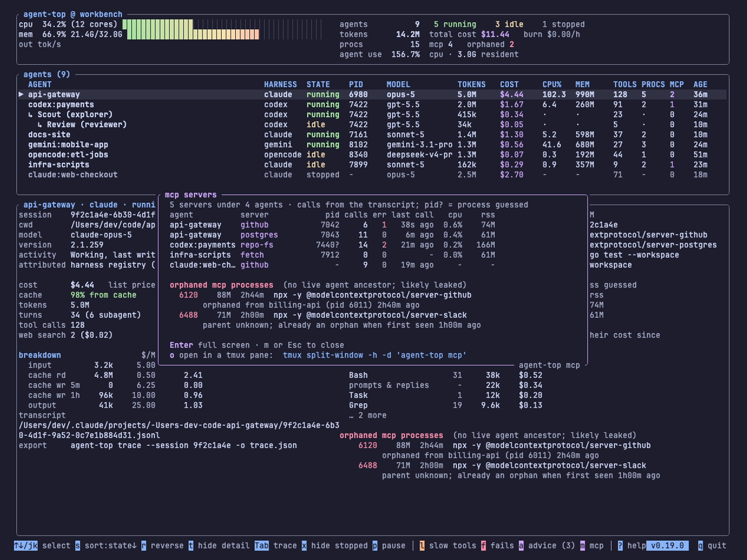Image resolution: width=747 pixels, height=560 pixels.
Task: Click the 'agent-top trace --session' export command
Action: tap(184, 445)
